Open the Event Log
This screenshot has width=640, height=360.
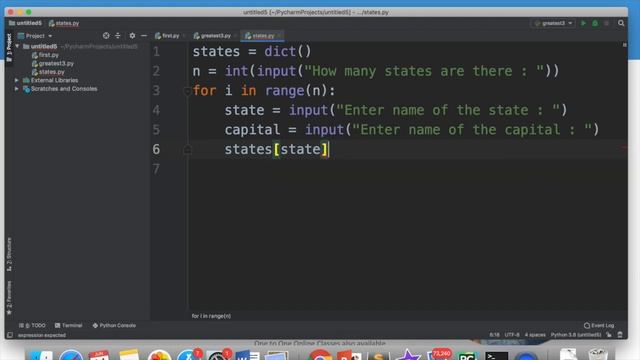(599, 325)
